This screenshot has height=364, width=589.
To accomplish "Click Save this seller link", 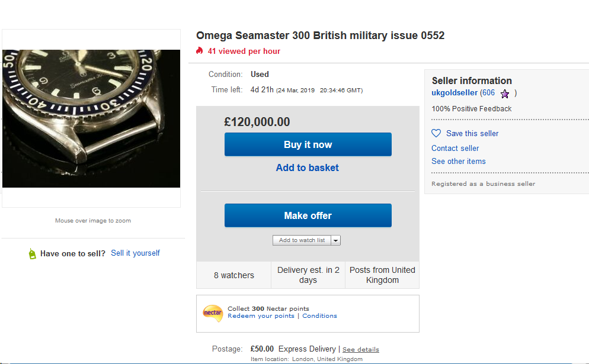I will click(x=472, y=134).
